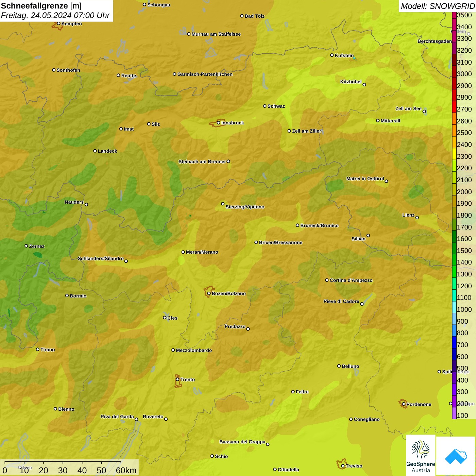Image resolution: width=476 pixels, height=476 pixels.
Task: Click the Cittadella label
Action: [288, 470]
